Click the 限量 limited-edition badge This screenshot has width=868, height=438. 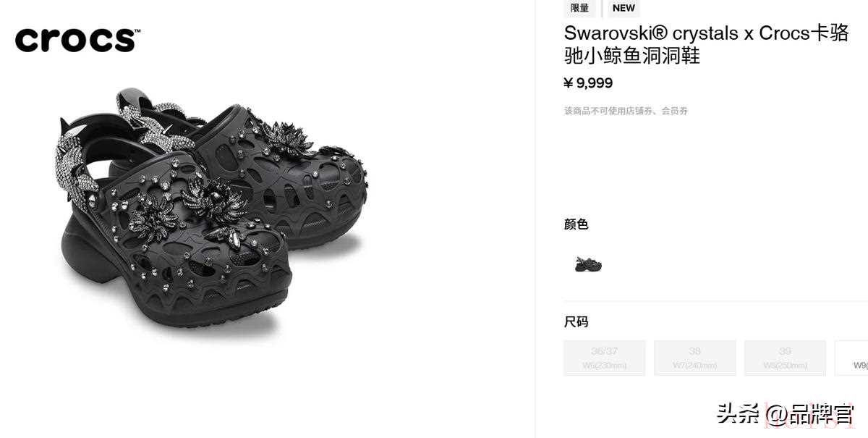579,8
